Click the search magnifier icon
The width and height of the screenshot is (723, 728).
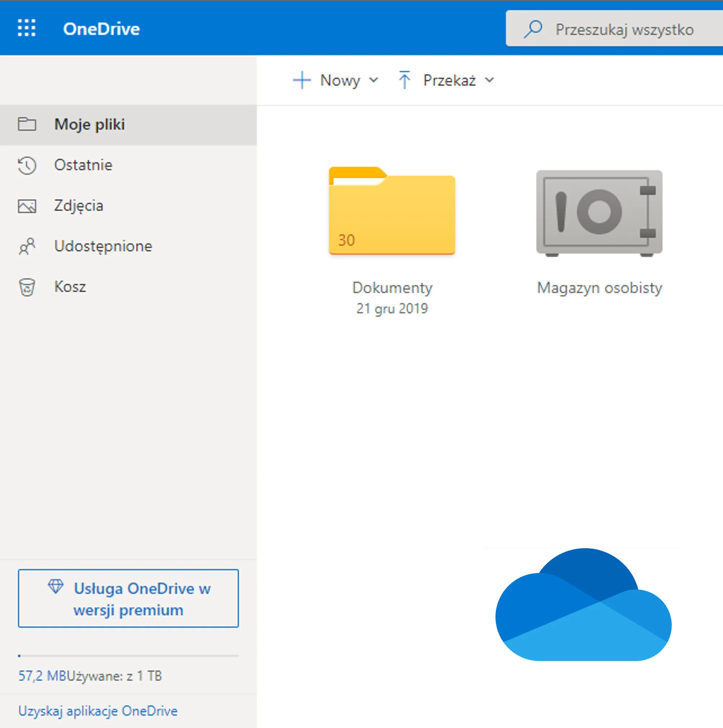tap(533, 29)
